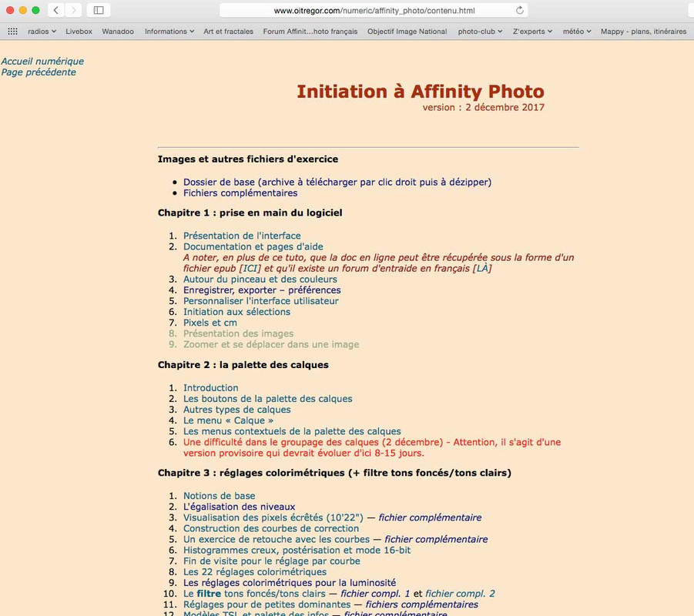
Task: Open fichier compl. 2 link
Action: pyautogui.click(x=460, y=594)
